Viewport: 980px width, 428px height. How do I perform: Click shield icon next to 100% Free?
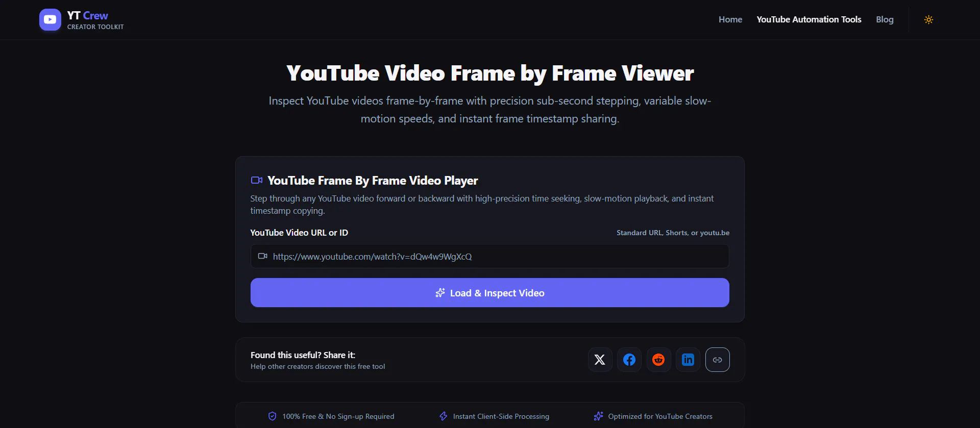click(273, 416)
